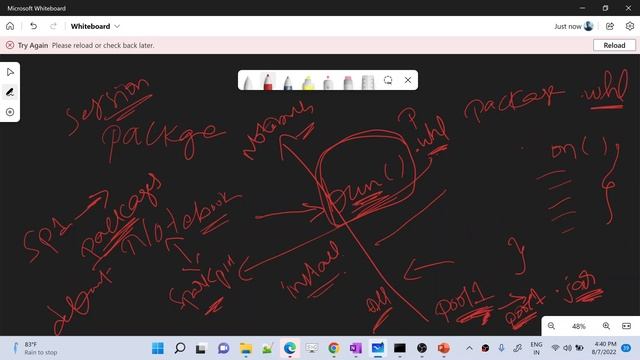Screen dimensions: 640x360
Task: Zoom out of the canvas
Action: (551, 326)
